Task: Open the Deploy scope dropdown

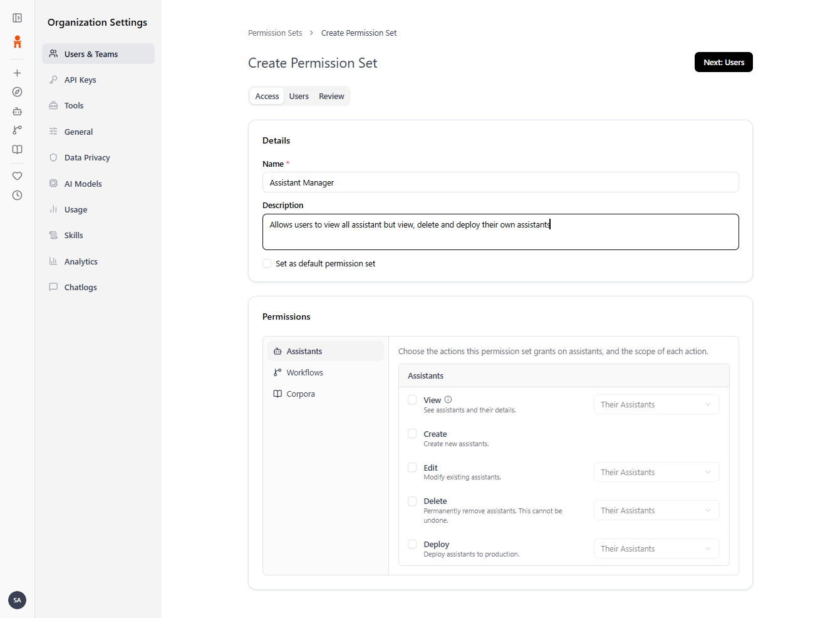Action: pyautogui.click(x=656, y=548)
